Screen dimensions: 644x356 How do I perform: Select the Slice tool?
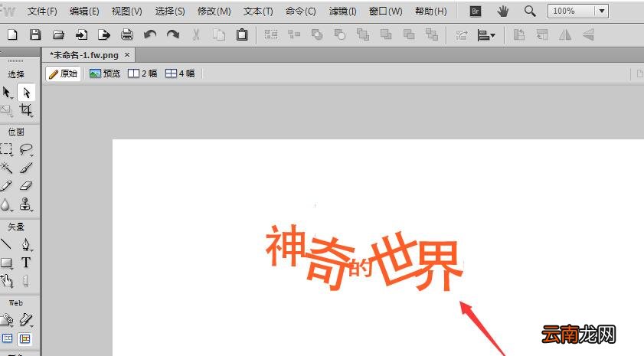pos(26,319)
